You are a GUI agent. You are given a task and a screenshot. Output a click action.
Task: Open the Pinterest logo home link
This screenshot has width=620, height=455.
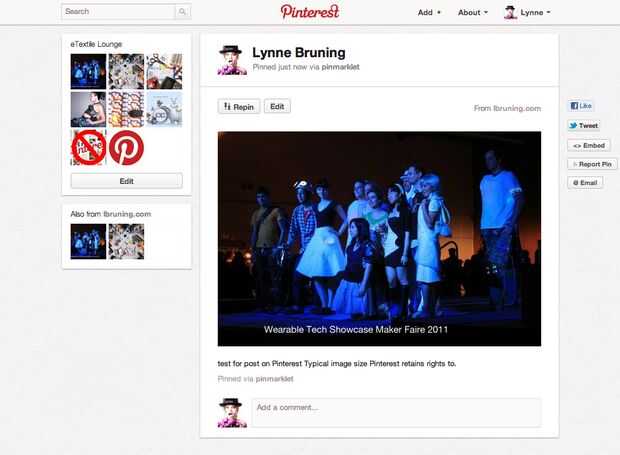pyautogui.click(x=310, y=11)
